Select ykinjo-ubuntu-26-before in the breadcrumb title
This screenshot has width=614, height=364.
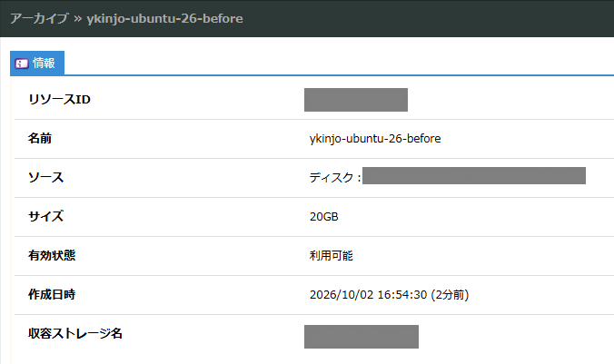coord(164,18)
